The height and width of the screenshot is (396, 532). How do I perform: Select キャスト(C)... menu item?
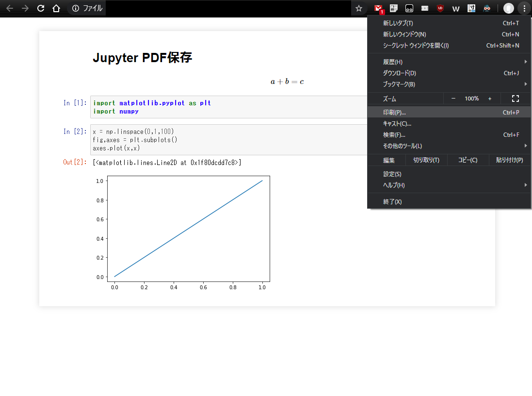[449, 124]
